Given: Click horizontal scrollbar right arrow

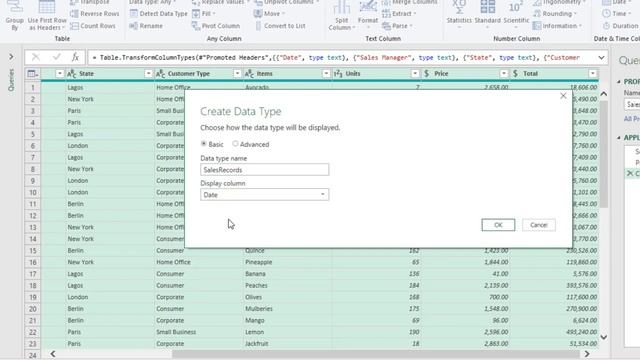Looking at the screenshot, I should [x=587, y=354].
